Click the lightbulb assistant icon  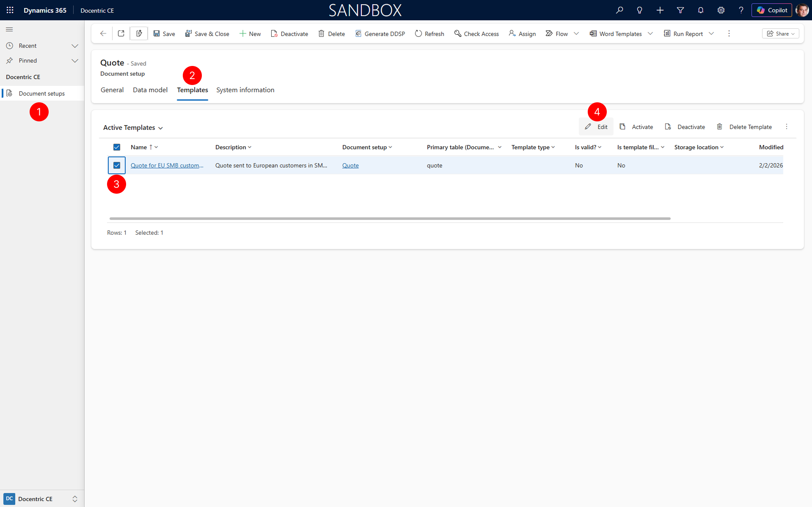tap(640, 10)
